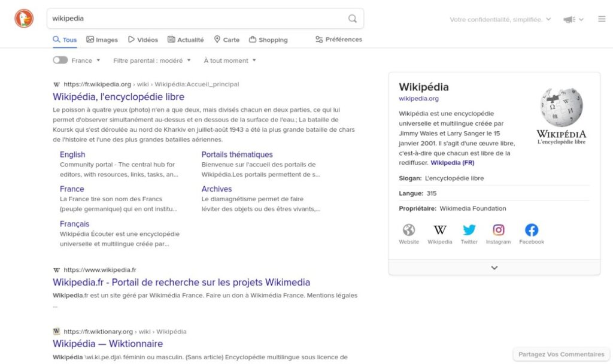Click favicon beside www.wikipedia.fr result

click(x=57, y=270)
